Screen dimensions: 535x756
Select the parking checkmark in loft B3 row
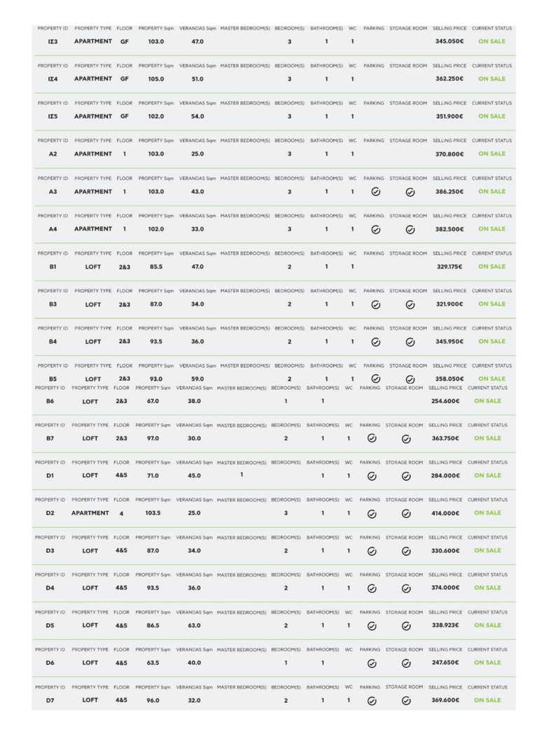pos(376,304)
